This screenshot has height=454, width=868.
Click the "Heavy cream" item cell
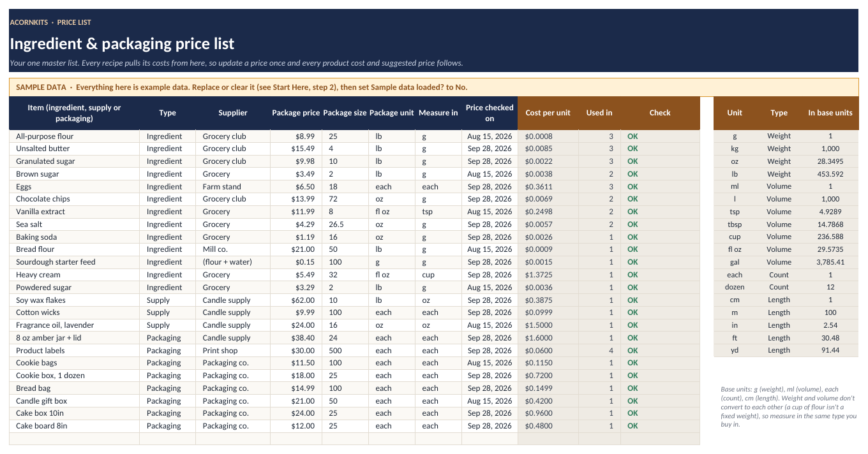(74, 275)
